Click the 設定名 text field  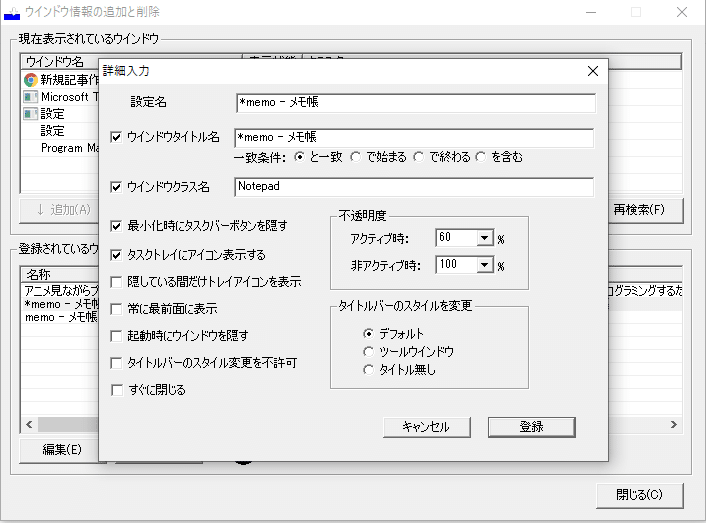tap(415, 103)
